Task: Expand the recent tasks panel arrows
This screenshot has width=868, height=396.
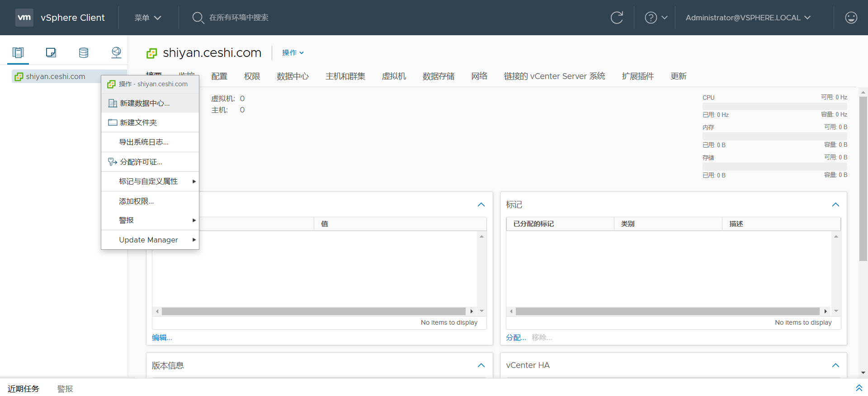Action: 859,388
